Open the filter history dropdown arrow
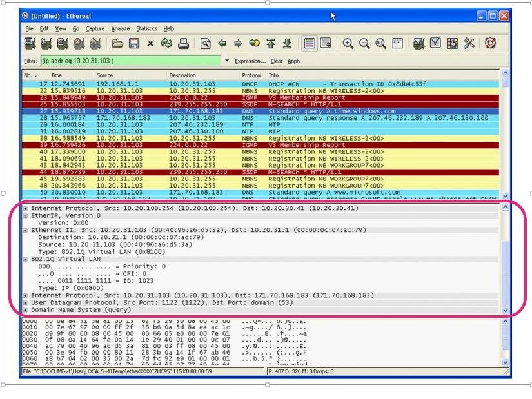The width and height of the screenshot is (532, 399). click(x=226, y=61)
